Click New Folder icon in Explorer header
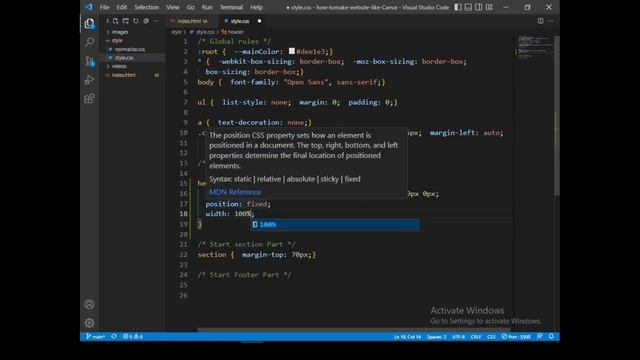The width and height of the screenshot is (640, 360). [126, 21]
